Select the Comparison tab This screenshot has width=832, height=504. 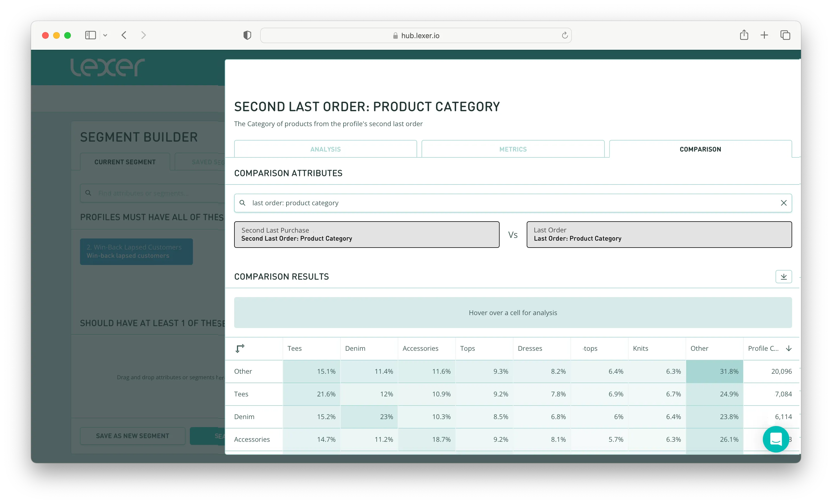pos(700,149)
